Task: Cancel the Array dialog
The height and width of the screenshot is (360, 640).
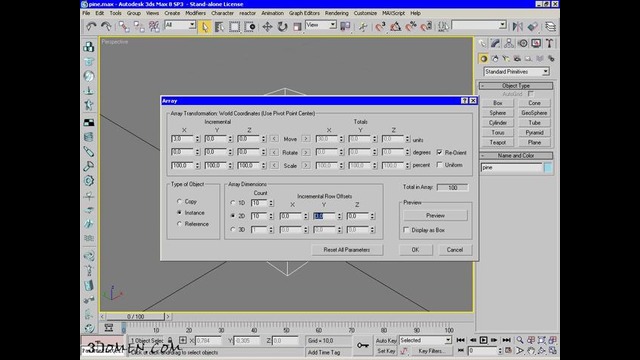Action: [x=455, y=250]
